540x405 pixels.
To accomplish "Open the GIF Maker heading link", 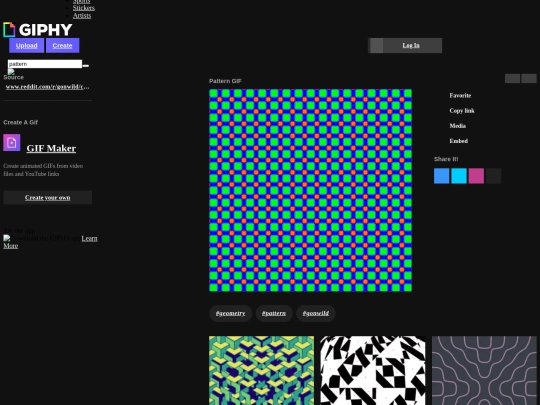I will tap(51, 148).
